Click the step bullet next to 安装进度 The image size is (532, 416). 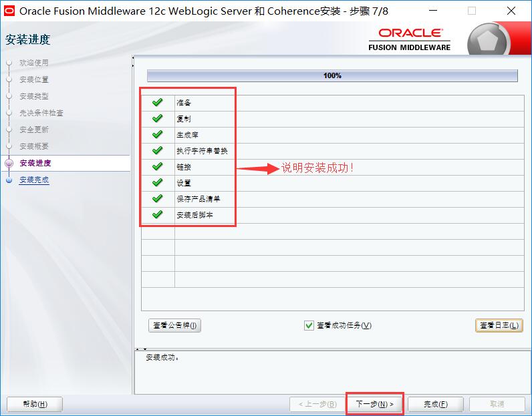9,163
